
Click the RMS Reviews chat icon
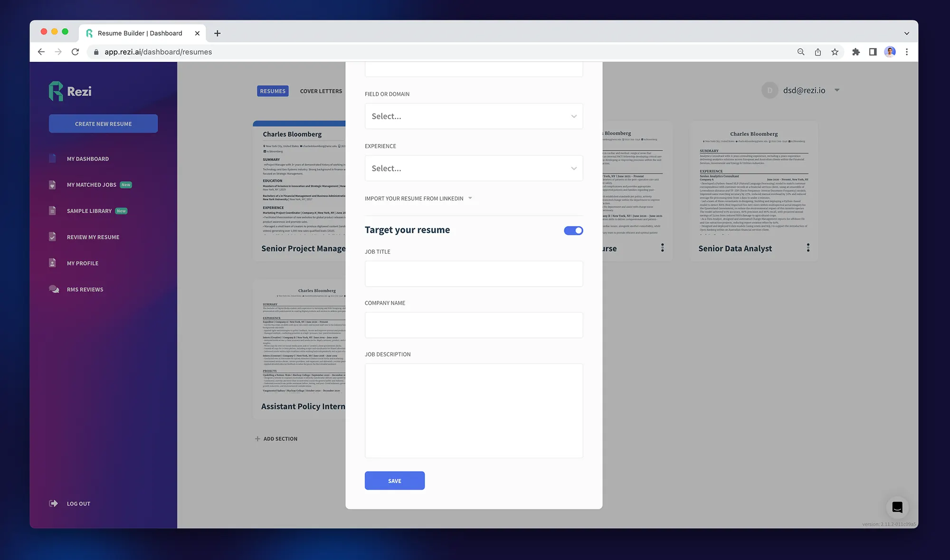pos(54,289)
